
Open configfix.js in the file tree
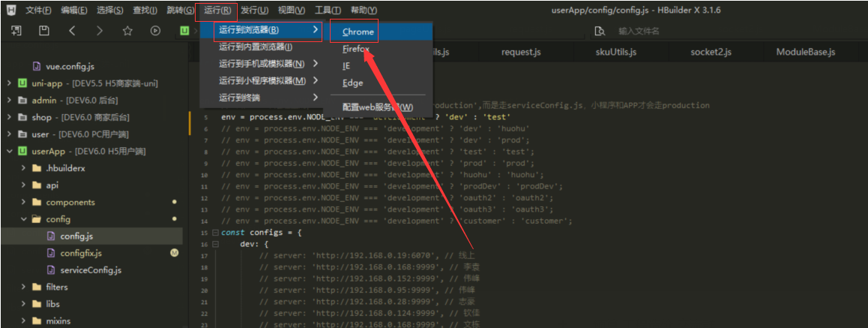click(x=81, y=253)
